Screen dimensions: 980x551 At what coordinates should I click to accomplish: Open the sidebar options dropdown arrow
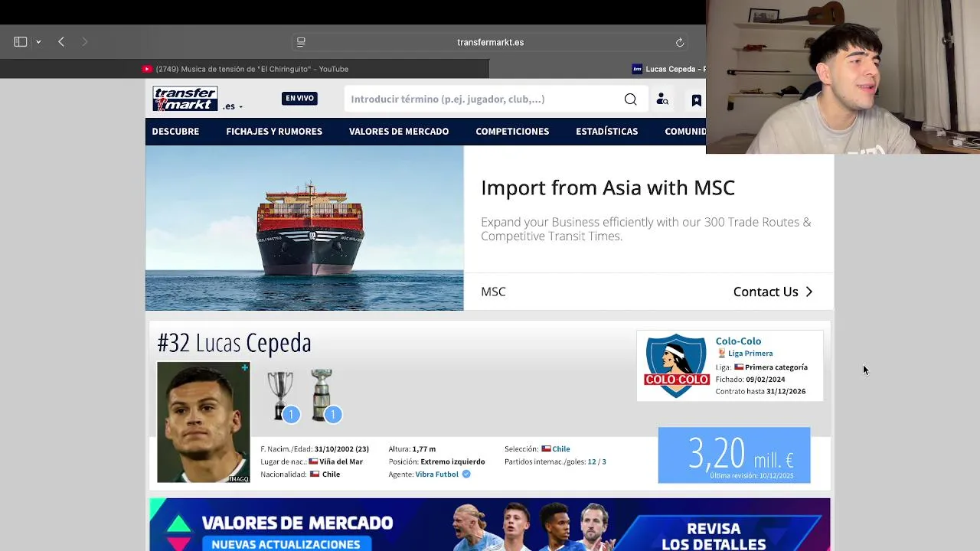38,42
